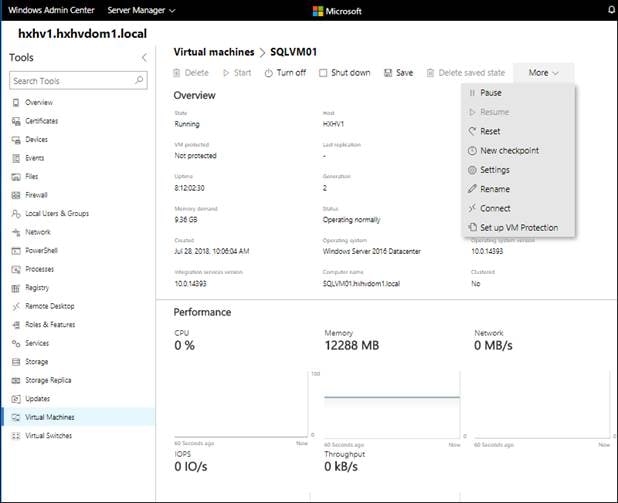Click the Local Users & Groups icon
618x503 pixels.
16,214
